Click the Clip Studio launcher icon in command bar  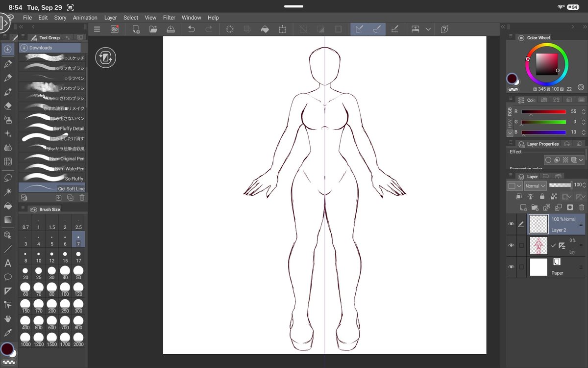(x=114, y=29)
